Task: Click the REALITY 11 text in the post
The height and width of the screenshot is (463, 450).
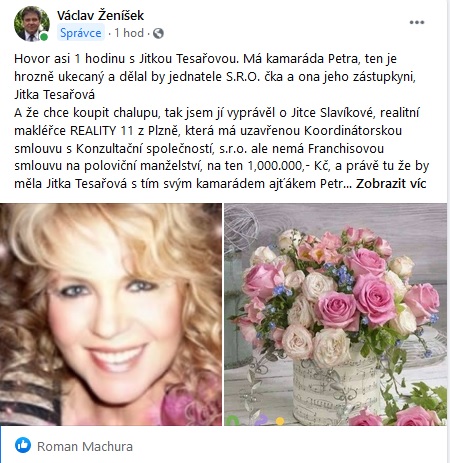Action: point(102,131)
